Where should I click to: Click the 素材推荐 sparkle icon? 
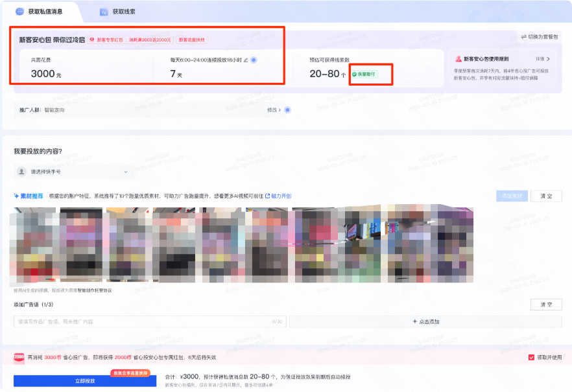pyautogui.click(x=16, y=196)
